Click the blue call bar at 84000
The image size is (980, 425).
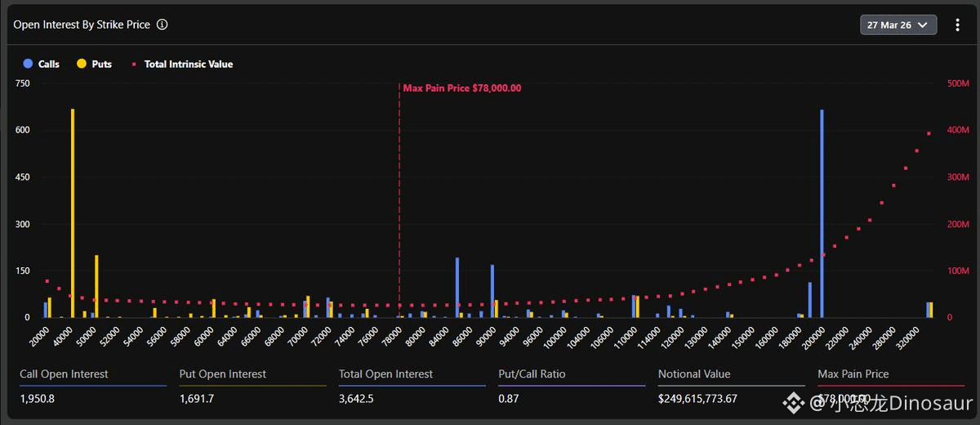(457, 288)
